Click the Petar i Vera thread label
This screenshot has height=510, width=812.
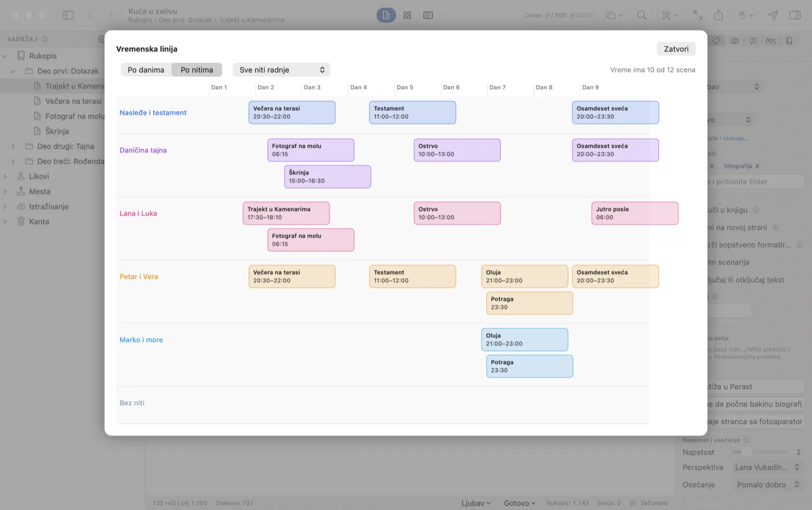click(x=139, y=277)
